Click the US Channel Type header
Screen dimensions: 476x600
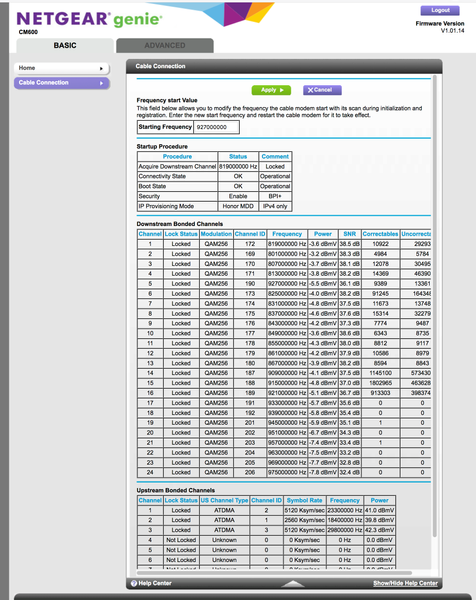[224, 500]
